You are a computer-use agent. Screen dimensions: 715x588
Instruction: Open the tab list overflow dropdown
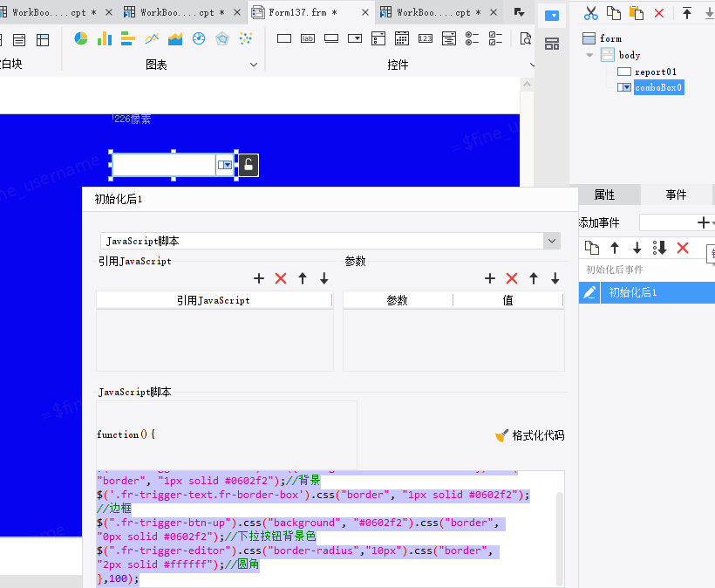point(520,12)
